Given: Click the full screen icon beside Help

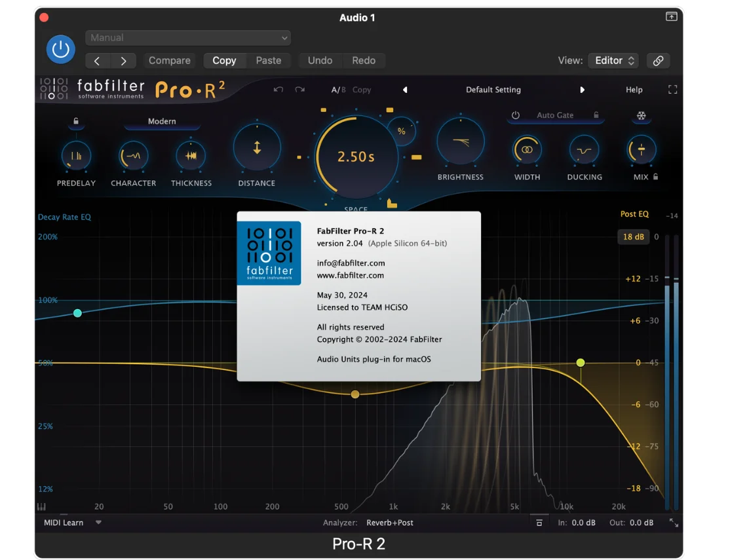Looking at the screenshot, I should 672,90.
